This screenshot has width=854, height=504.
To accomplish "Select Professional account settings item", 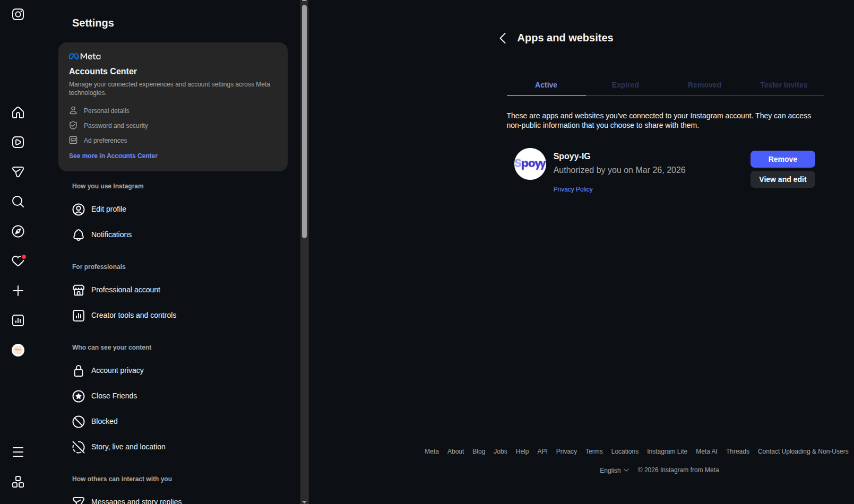I will 173,290.
